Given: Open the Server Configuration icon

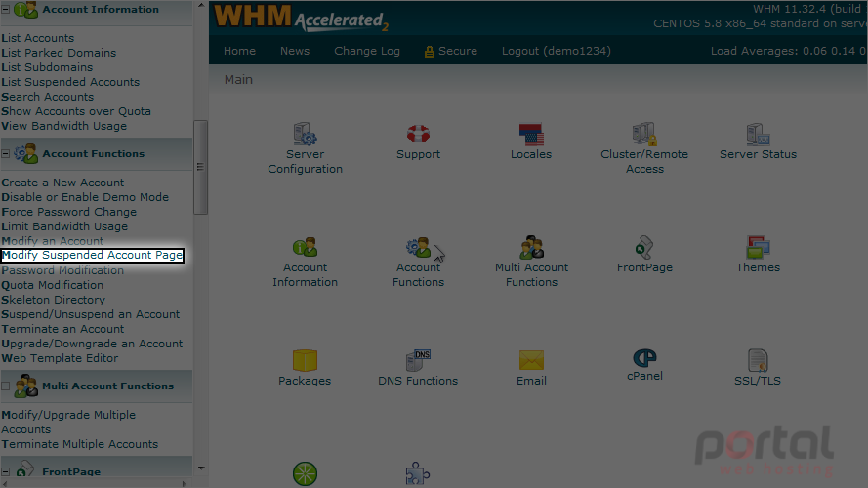Looking at the screenshot, I should [305, 134].
